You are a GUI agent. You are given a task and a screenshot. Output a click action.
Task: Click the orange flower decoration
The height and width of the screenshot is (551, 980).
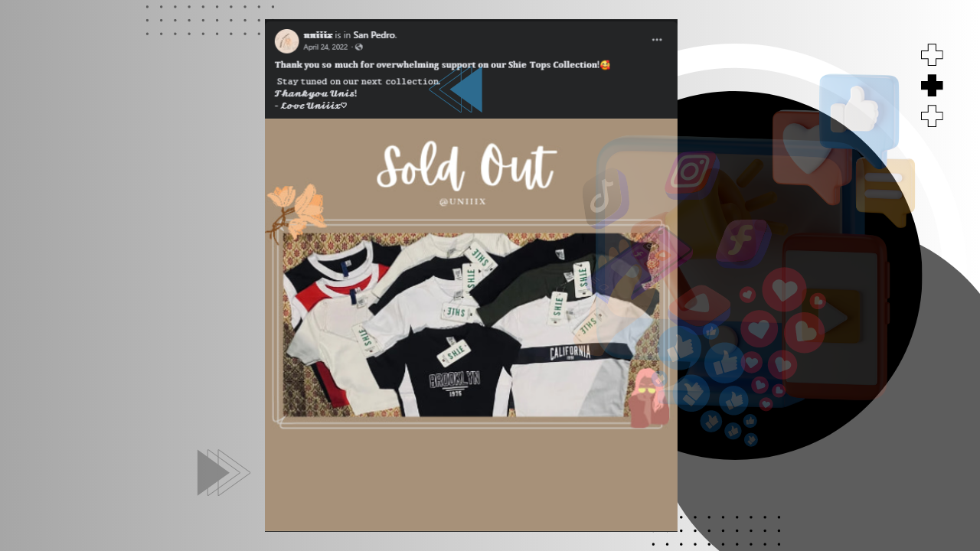[296, 210]
